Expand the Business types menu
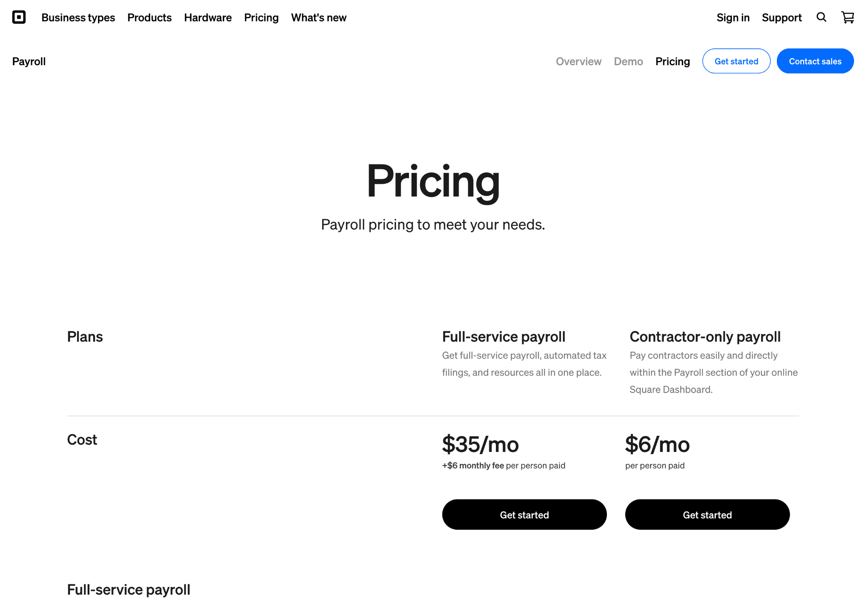 78,17
